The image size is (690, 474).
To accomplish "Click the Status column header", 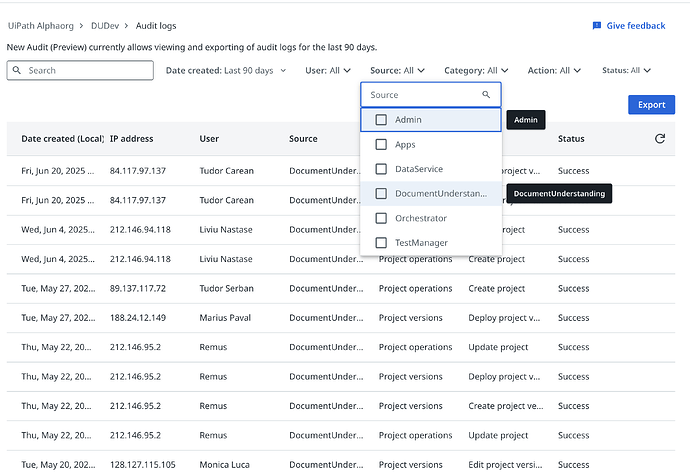I will click(x=571, y=139).
